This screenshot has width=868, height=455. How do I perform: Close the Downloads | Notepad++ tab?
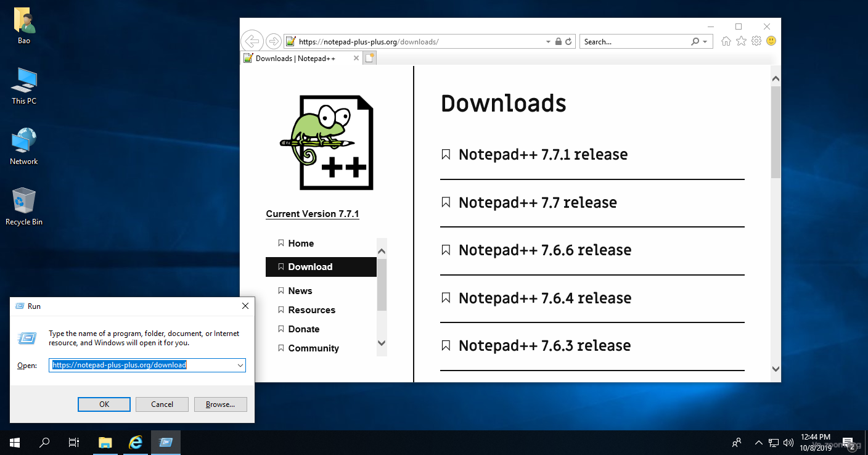(x=356, y=58)
